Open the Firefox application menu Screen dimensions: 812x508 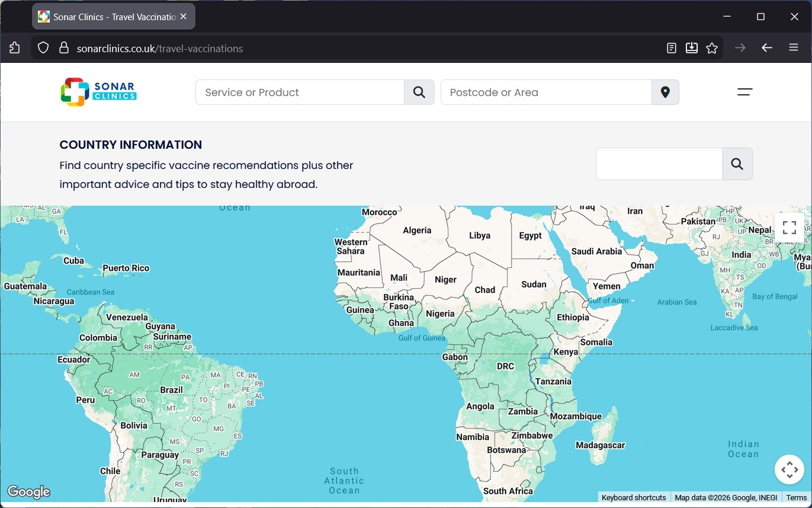794,48
